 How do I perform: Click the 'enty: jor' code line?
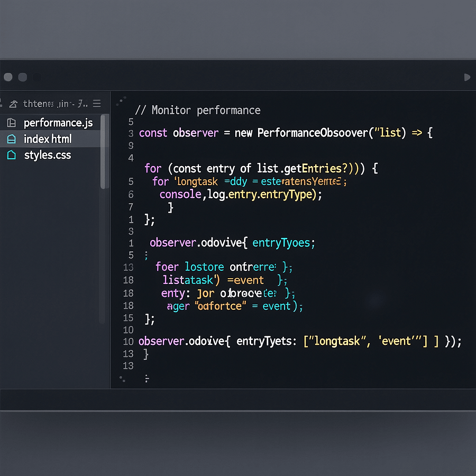pos(228,293)
